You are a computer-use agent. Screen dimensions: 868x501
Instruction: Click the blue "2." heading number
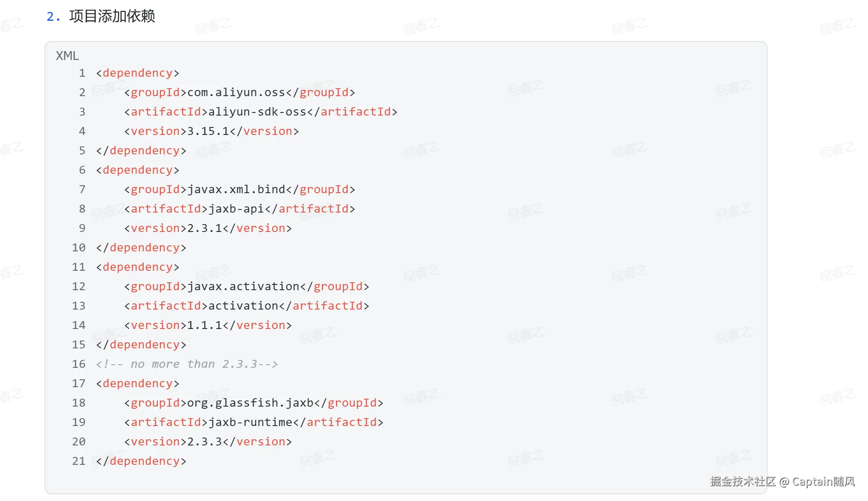pyautogui.click(x=53, y=17)
